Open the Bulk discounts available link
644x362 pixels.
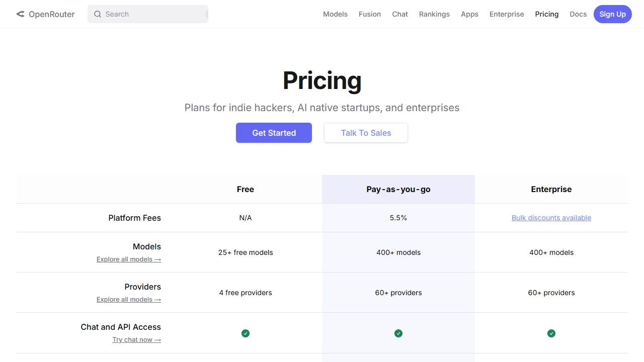point(551,218)
